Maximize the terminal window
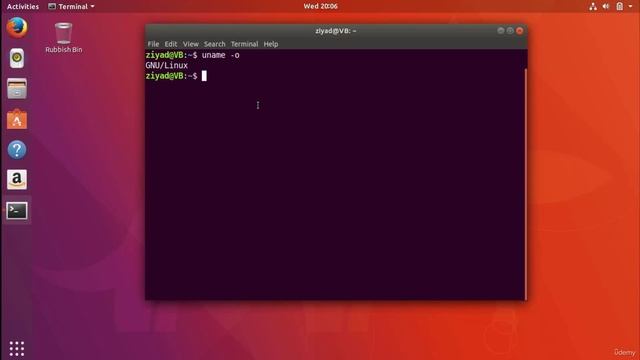 [x=510, y=31]
